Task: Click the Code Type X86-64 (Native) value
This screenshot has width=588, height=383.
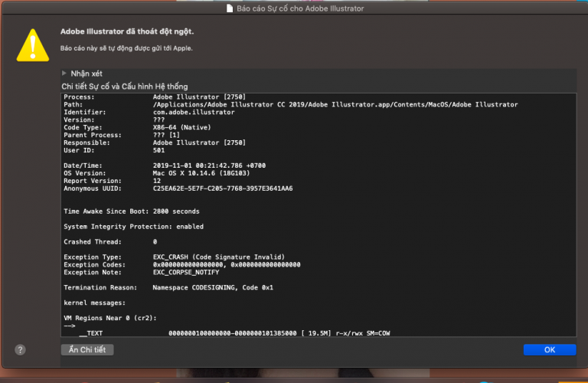Action: tap(182, 128)
